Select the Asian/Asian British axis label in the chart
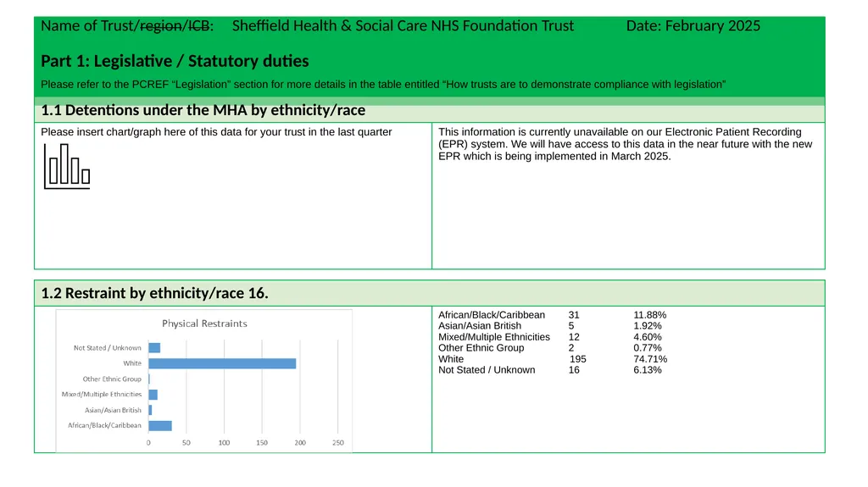This screenshot has width=868, height=487. click(x=113, y=410)
